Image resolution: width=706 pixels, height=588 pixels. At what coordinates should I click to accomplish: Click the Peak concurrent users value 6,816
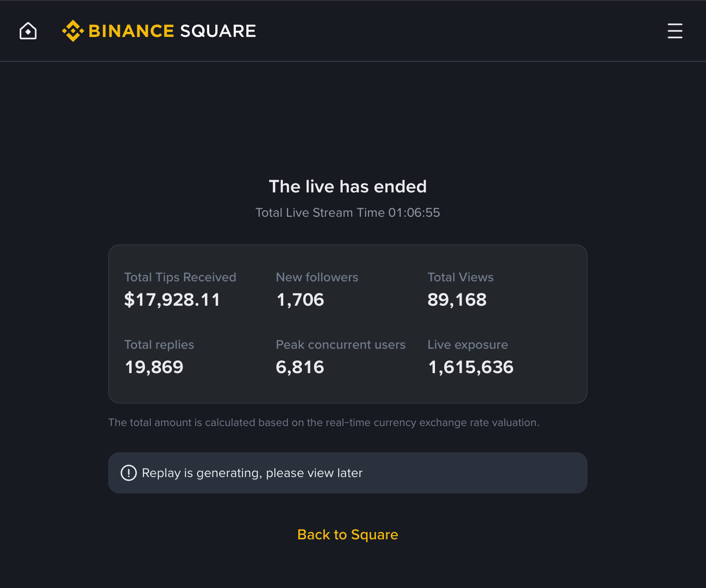pos(300,367)
